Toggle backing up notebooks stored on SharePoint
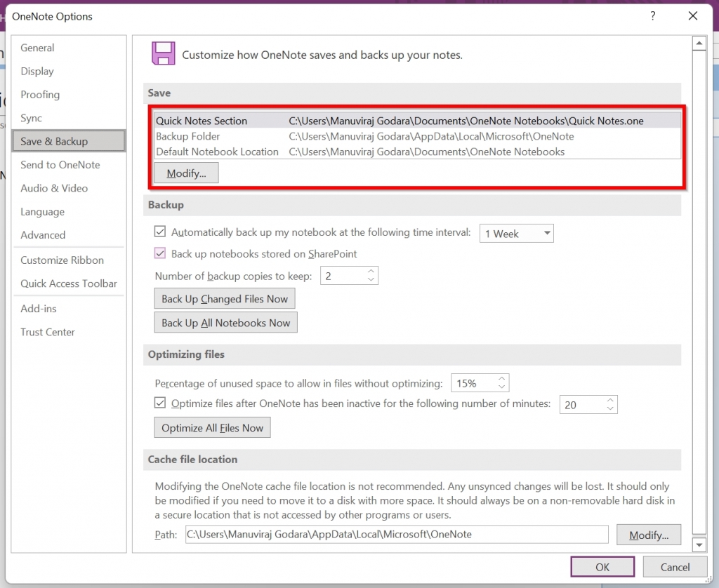 pos(159,254)
